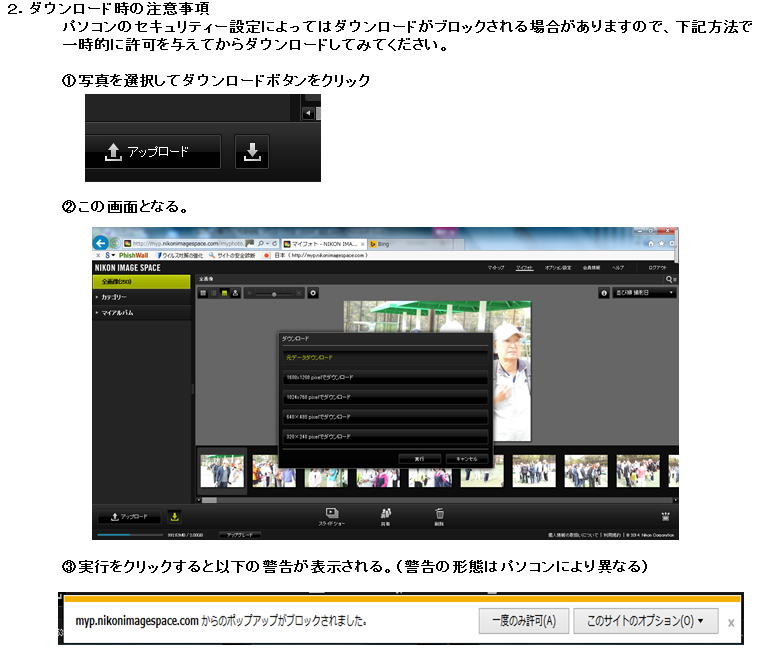The height and width of the screenshot is (653, 775).
Task: Click the large アップロード button in top snippet
Action: (153, 152)
